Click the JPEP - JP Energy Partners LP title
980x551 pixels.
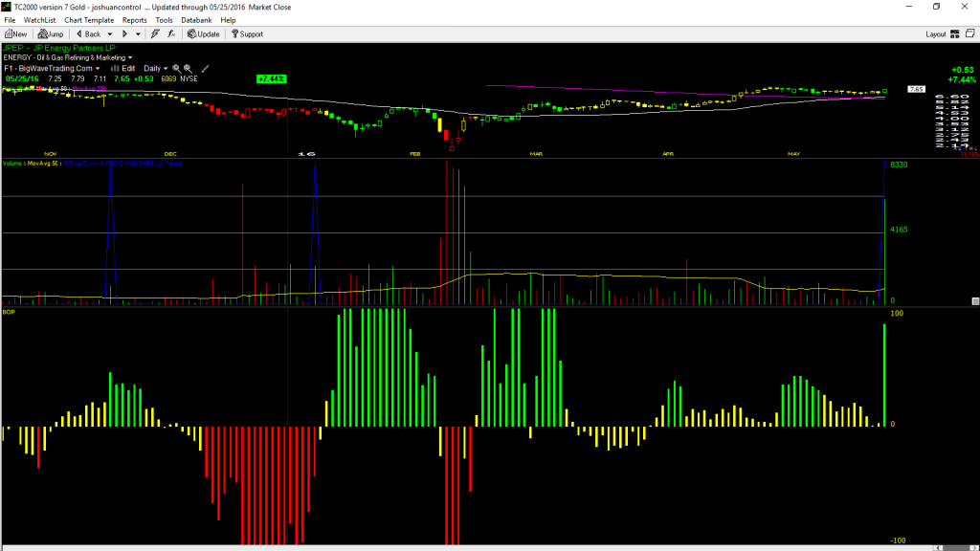pyautogui.click(x=59, y=48)
